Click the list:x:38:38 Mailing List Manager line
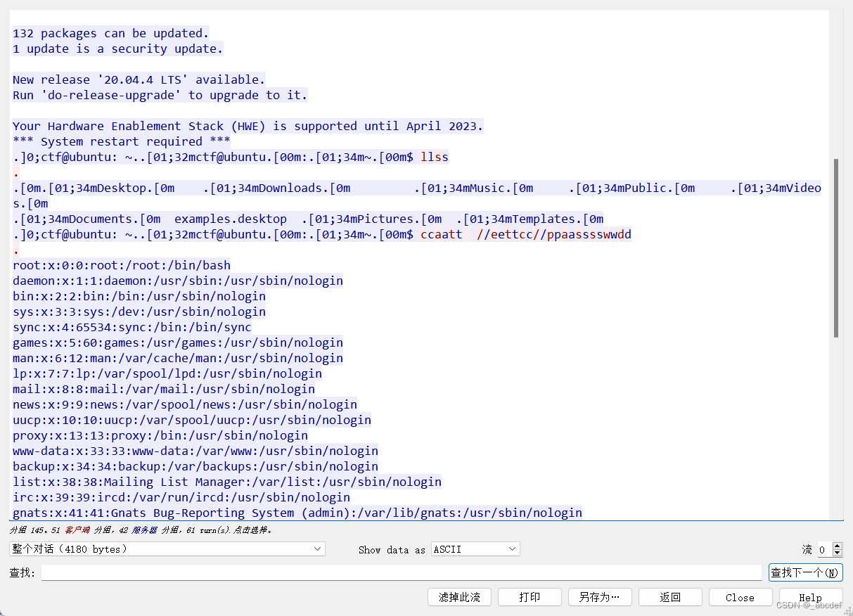The height and width of the screenshot is (616, 853). (x=227, y=482)
